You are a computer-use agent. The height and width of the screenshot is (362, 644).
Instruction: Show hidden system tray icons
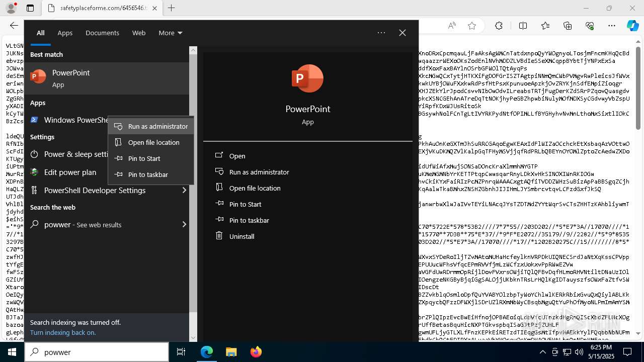coord(543,352)
